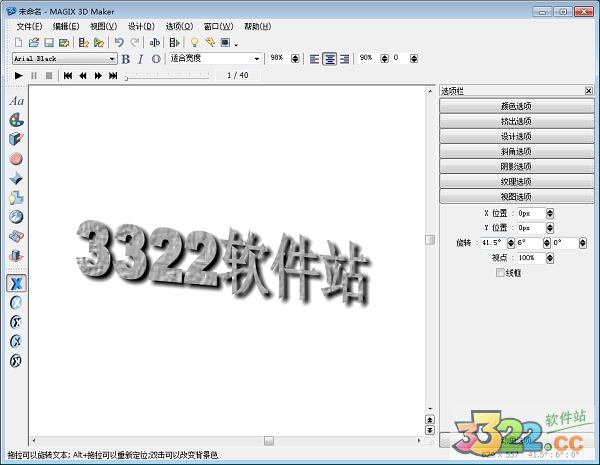Jump to the first animation frame

coord(68,75)
